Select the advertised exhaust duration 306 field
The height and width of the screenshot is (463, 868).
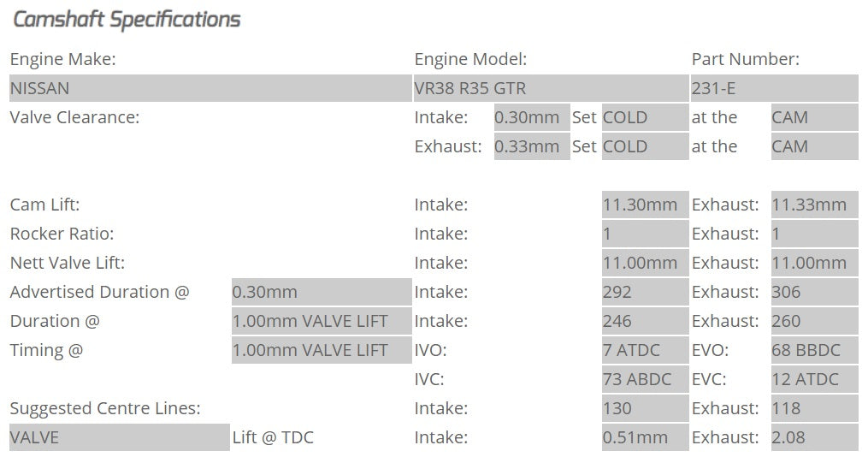(814, 292)
